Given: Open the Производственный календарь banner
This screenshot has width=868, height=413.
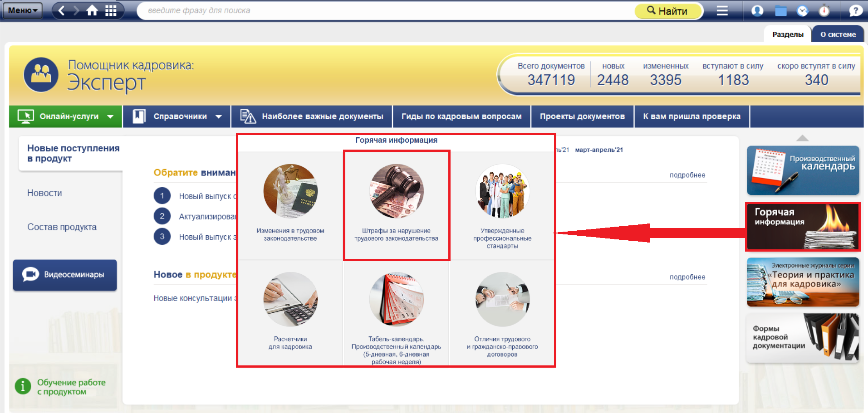Looking at the screenshot, I should click(803, 170).
